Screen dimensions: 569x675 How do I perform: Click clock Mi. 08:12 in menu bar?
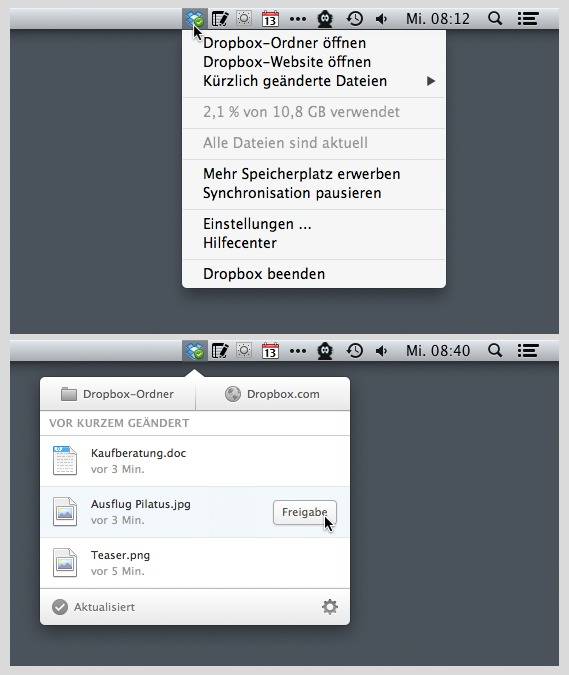coord(438,19)
